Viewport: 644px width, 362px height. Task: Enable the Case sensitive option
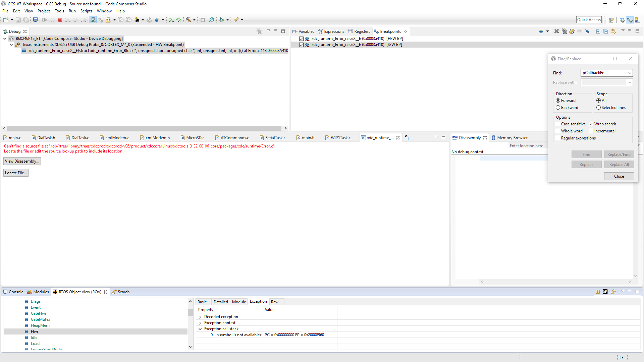click(558, 124)
